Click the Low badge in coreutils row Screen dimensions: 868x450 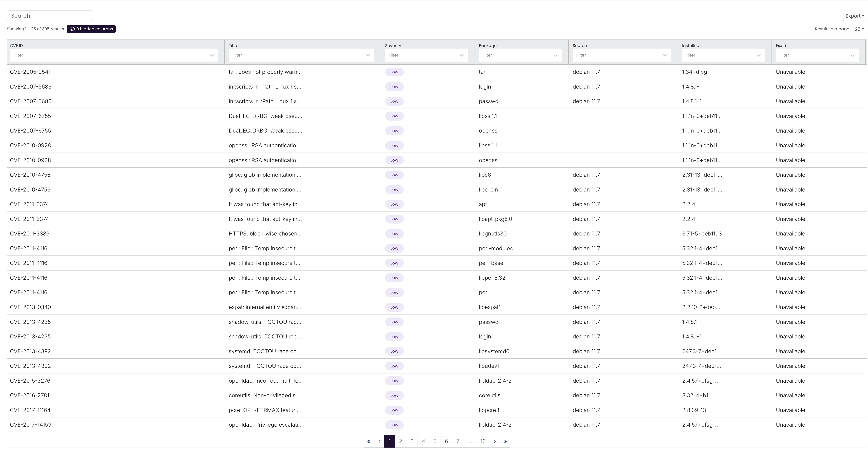coord(394,395)
